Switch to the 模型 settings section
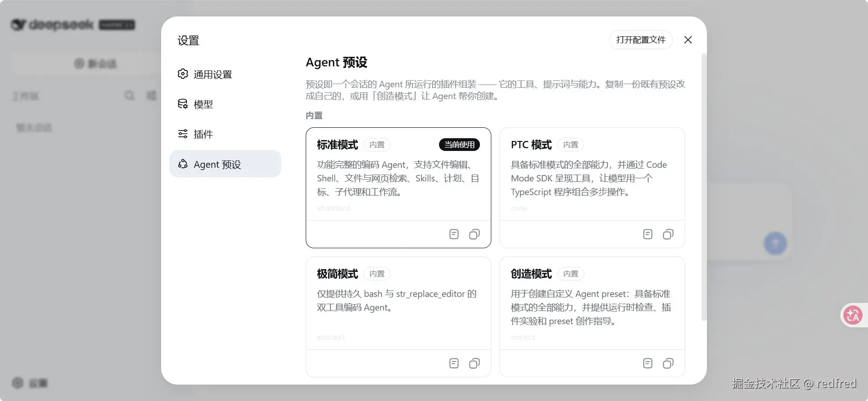 225,104
